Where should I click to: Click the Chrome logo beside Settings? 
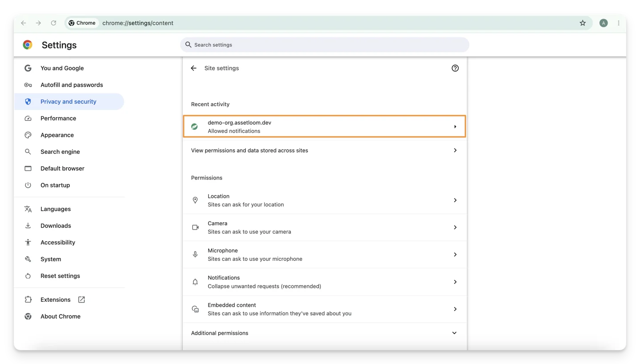[x=28, y=45]
